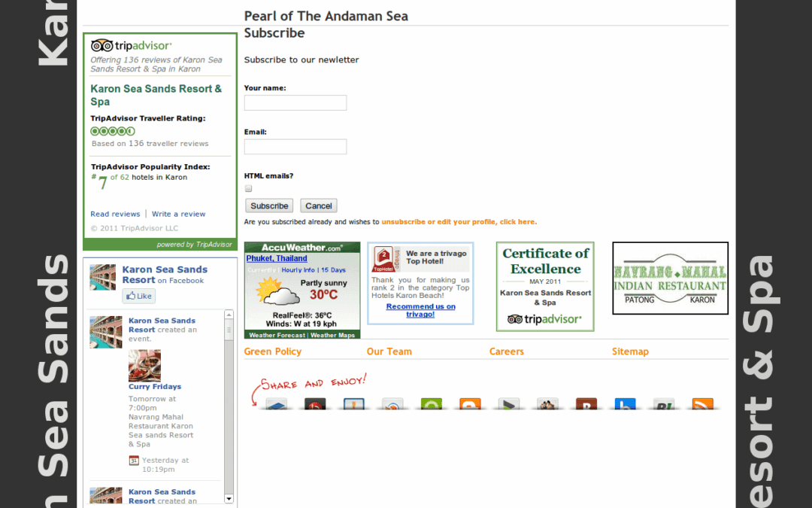Switch to 15 Days forecast in the weather widget

[x=333, y=270]
